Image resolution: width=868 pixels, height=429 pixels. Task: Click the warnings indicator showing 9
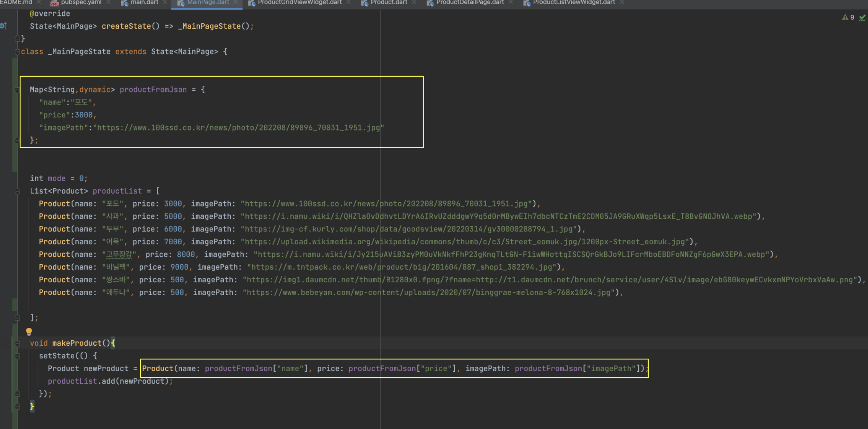(x=848, y=18)
